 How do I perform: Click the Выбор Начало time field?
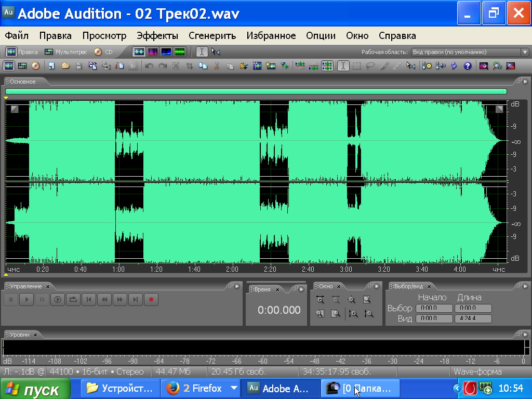click(x=434, y=308)
